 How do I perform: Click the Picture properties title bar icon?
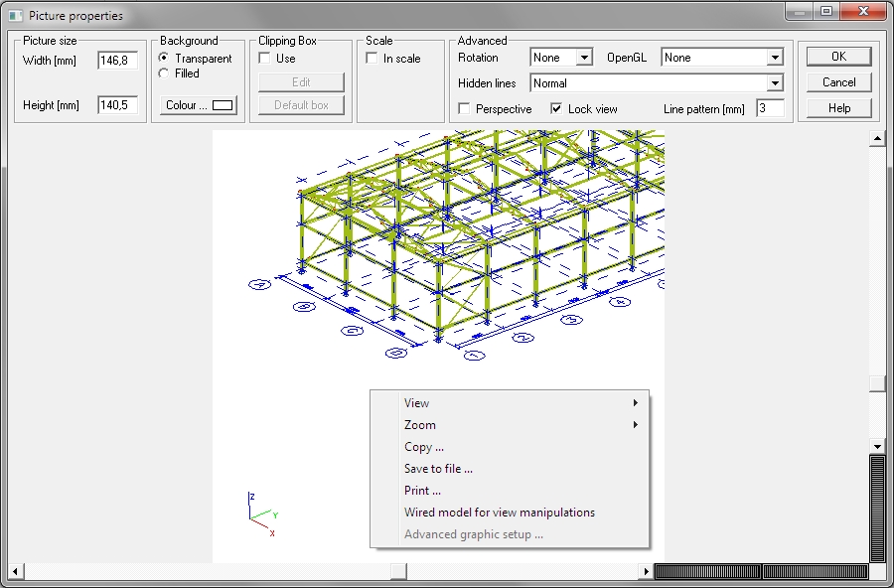(14, 16)
